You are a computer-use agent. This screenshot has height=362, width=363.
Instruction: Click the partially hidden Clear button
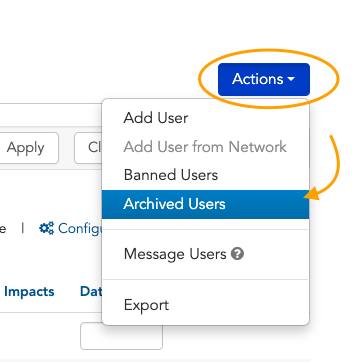[x=88, y=148]
